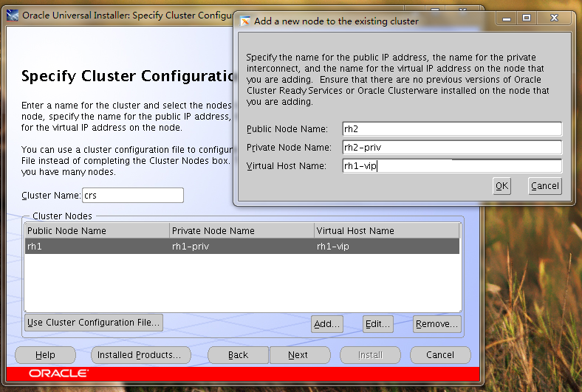Screen dimensions: 582x392
Task: Click the Private Node Name field containing rh2-priv
Action: click(x=452, y=147)
